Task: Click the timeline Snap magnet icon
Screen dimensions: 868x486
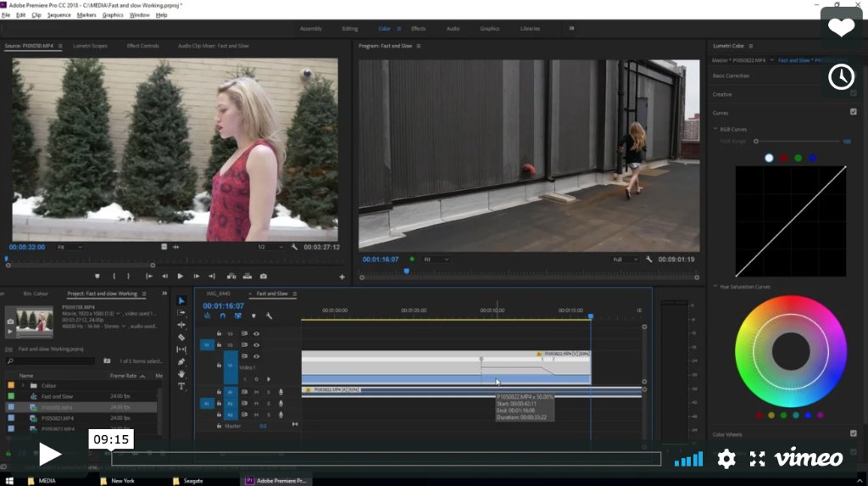Action: point(223,316)
